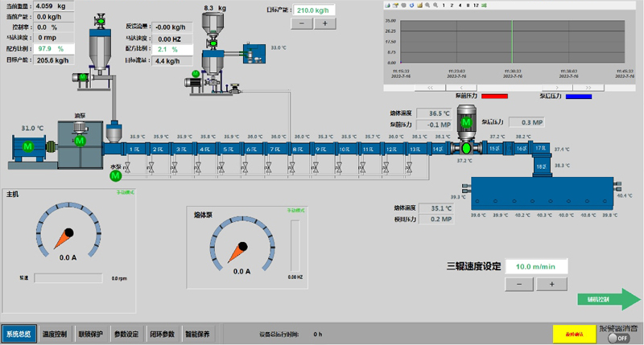Image resolution: width=644 pixels, height=345 pixels.
Task: Select the 4 time-range in trend toolbar
Action: 460,6
